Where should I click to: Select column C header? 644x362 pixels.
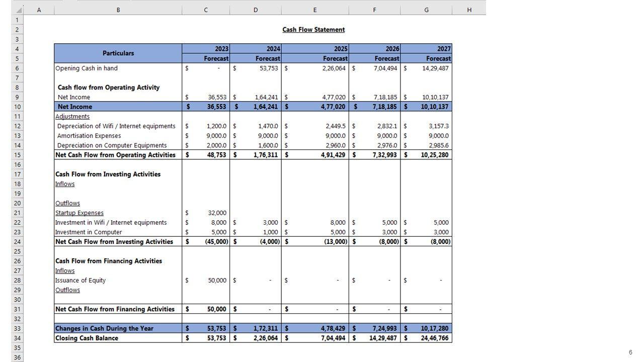pyautogui.click(x=206, y=10)
